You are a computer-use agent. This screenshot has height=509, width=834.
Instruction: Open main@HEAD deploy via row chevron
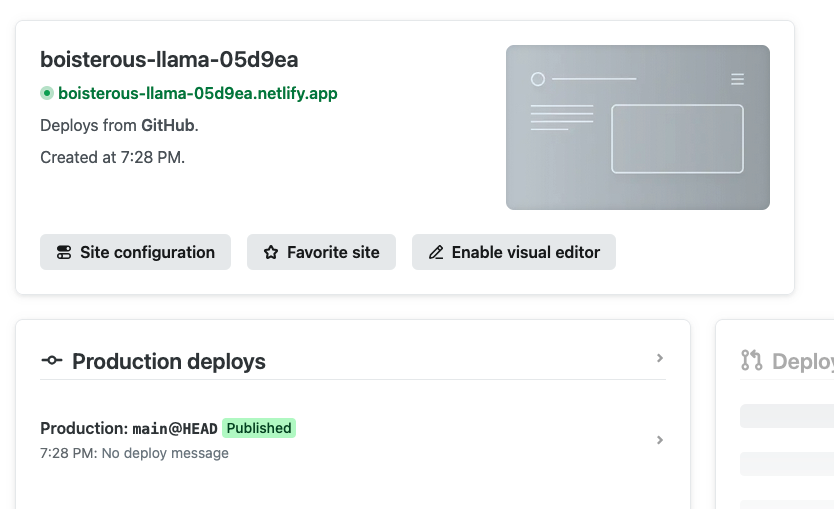point(660,440)
